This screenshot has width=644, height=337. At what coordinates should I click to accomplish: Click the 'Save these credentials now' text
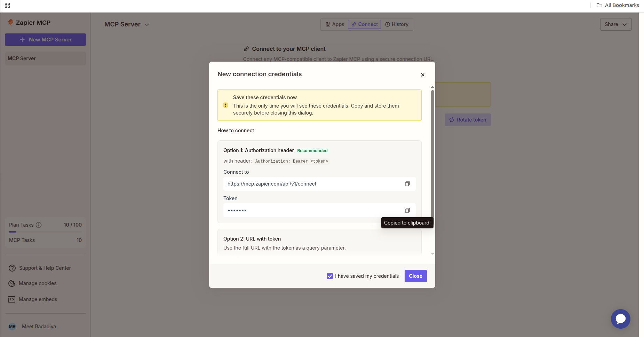click(265, 97)
